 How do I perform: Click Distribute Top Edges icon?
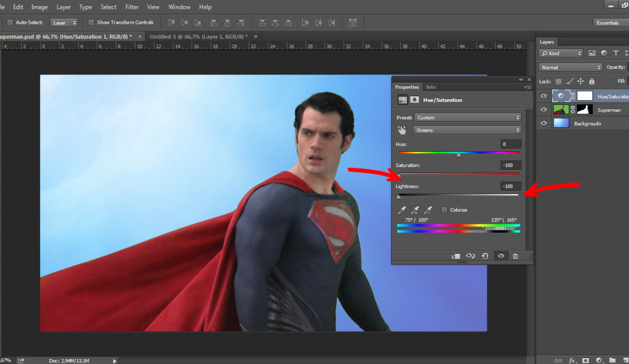pos(262,23)
